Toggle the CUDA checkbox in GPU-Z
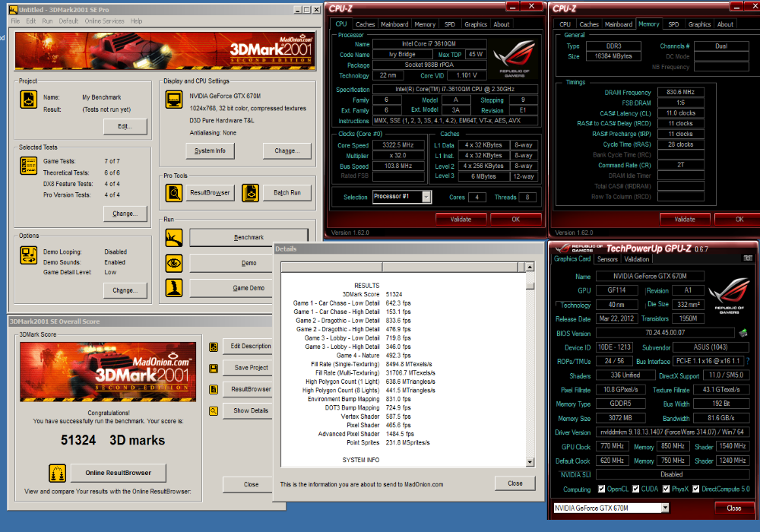This screenshot has height=532, width=760. [x=635, y=489]
